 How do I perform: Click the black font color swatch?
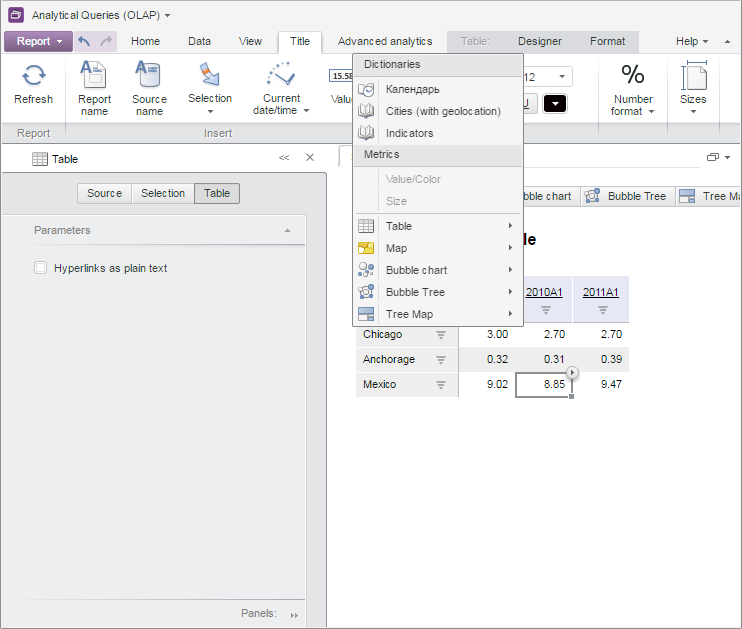(555, 103)
